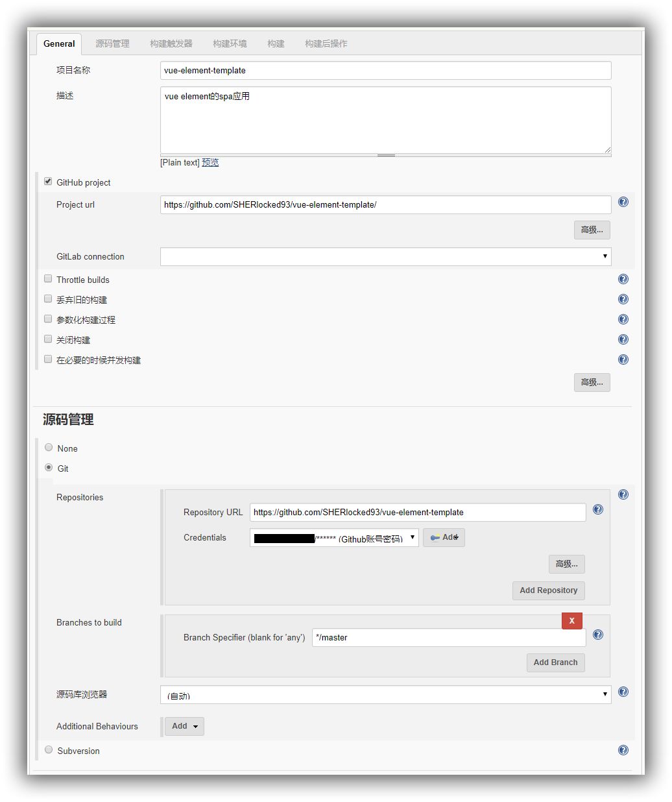Click the Add Branch button

coord(556,662)
